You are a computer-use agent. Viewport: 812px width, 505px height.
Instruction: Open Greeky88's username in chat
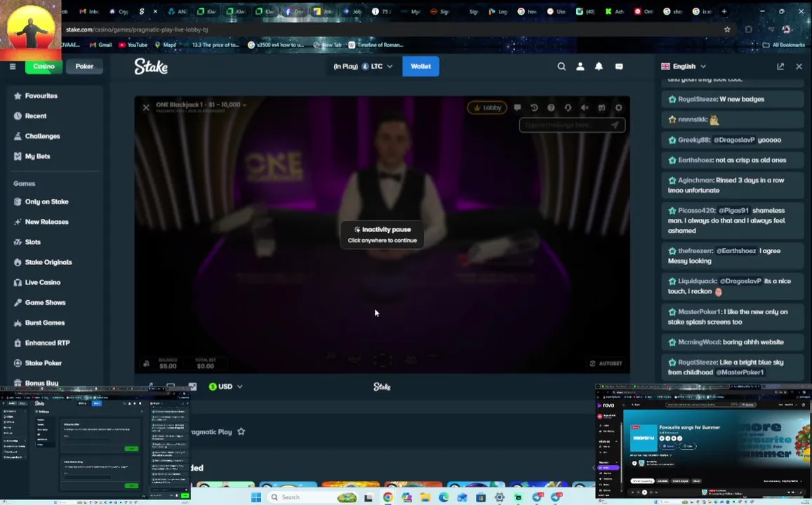click(694, 140)
